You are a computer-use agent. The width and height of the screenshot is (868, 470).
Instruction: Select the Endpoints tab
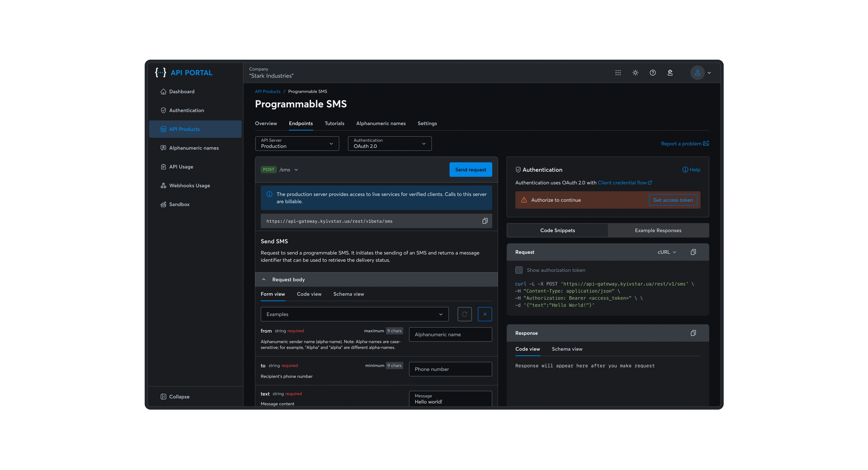coord(301,123)
